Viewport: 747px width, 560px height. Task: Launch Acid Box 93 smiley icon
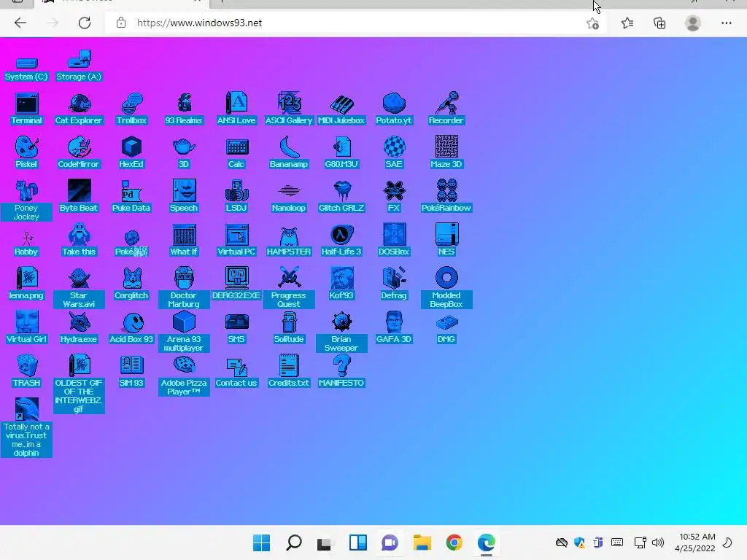click(x=131, y=328)
